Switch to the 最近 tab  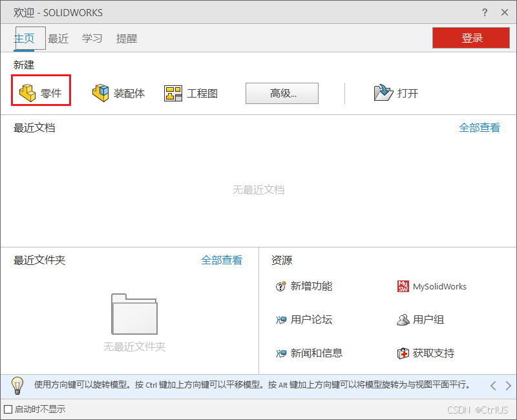pyautogui.click(x=58, y=39)
